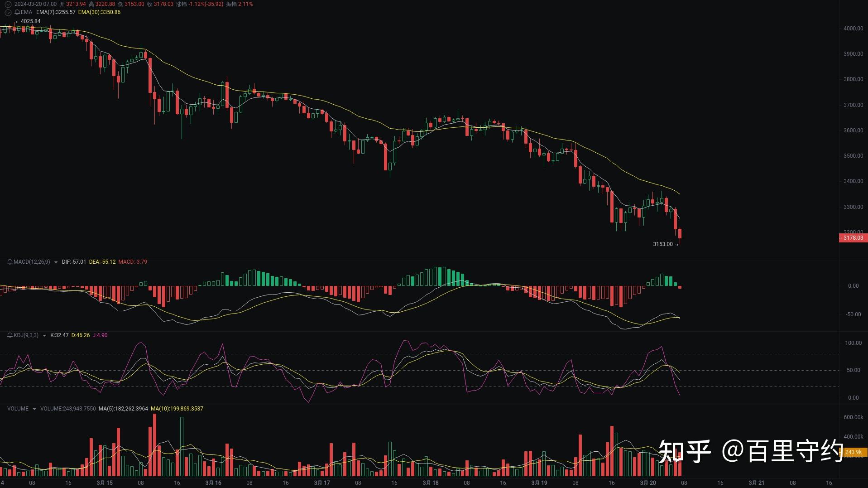Click the 3月 17 date axis label

click(x=322, y=483)
